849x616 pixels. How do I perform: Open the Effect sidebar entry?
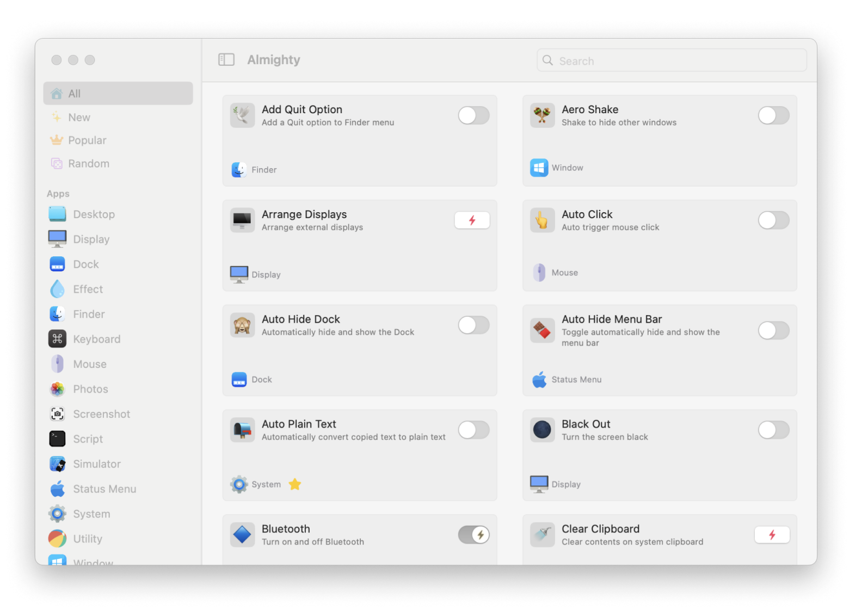click(118, 289)
